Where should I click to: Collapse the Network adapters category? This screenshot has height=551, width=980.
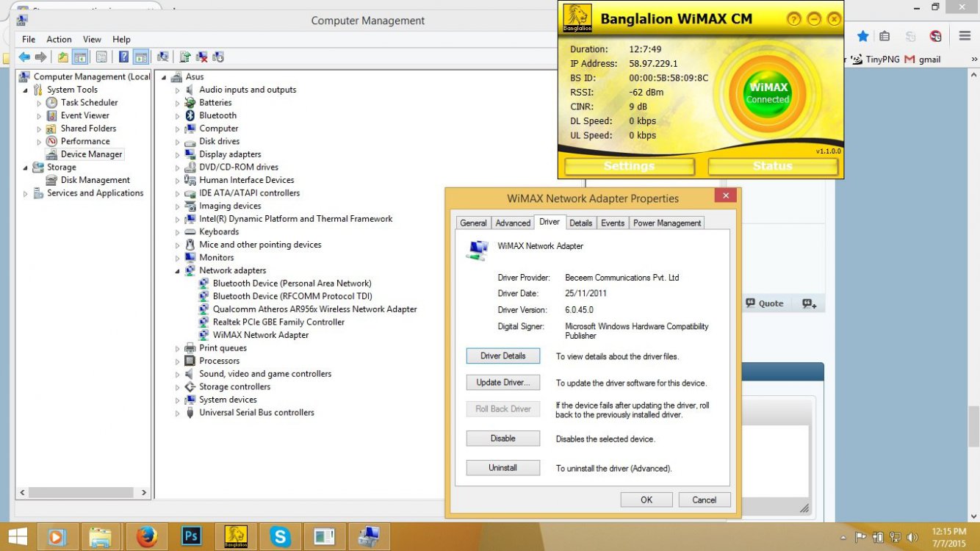pyautogui.click(x=178, y=270)
